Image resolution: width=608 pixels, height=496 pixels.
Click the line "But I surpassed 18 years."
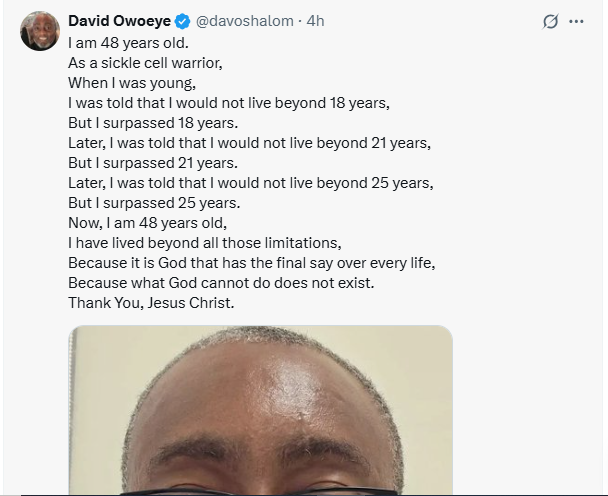(154, 123)
